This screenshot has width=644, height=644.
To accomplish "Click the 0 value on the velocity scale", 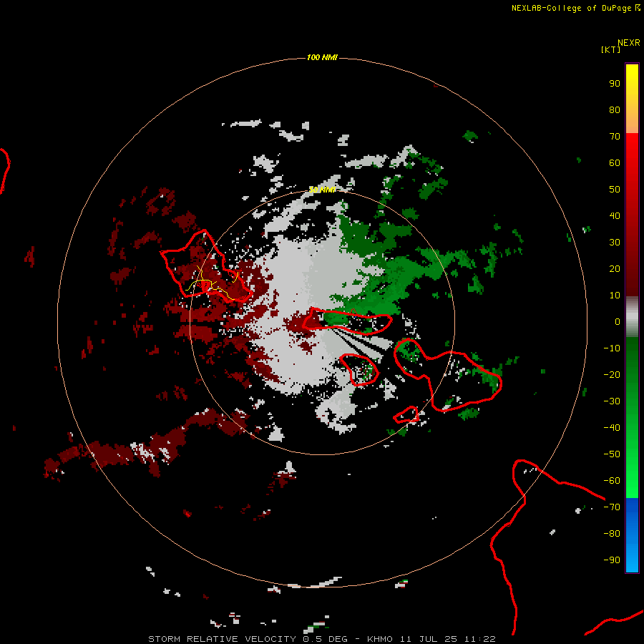I will pyautogui.click(x=618, y=321).
